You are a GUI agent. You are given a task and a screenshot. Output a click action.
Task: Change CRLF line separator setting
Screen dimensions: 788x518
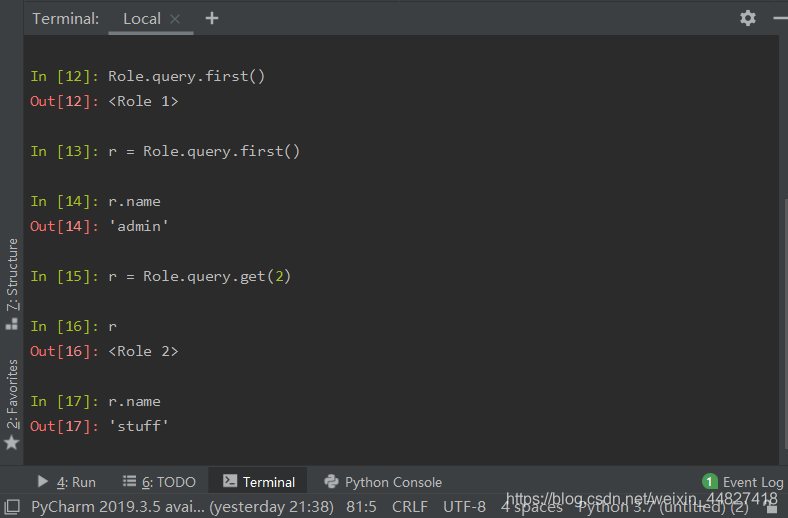click(x=410, y=506)
